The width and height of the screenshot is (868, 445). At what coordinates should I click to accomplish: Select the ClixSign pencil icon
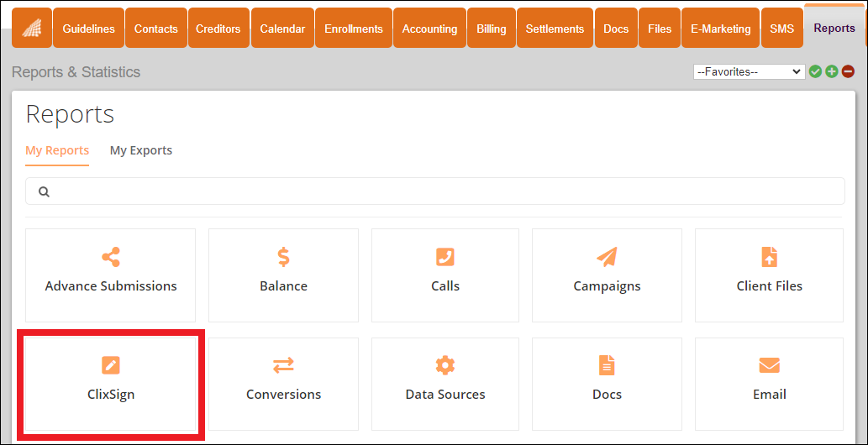pos(111,365)
